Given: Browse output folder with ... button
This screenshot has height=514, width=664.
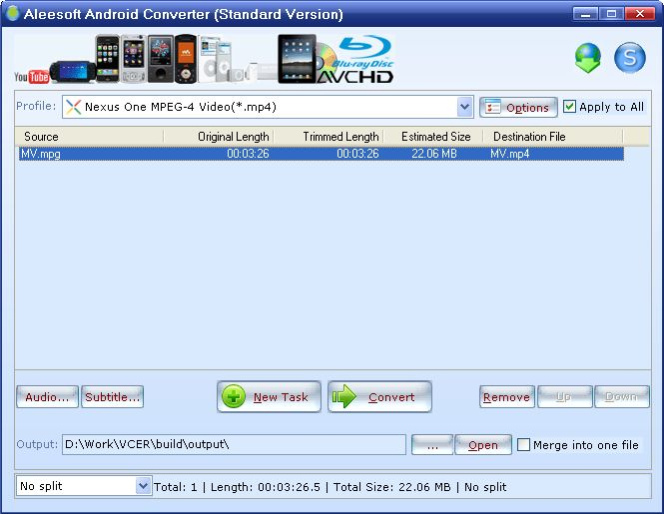Looking at the screenshot, I should [x=432, y=445].
